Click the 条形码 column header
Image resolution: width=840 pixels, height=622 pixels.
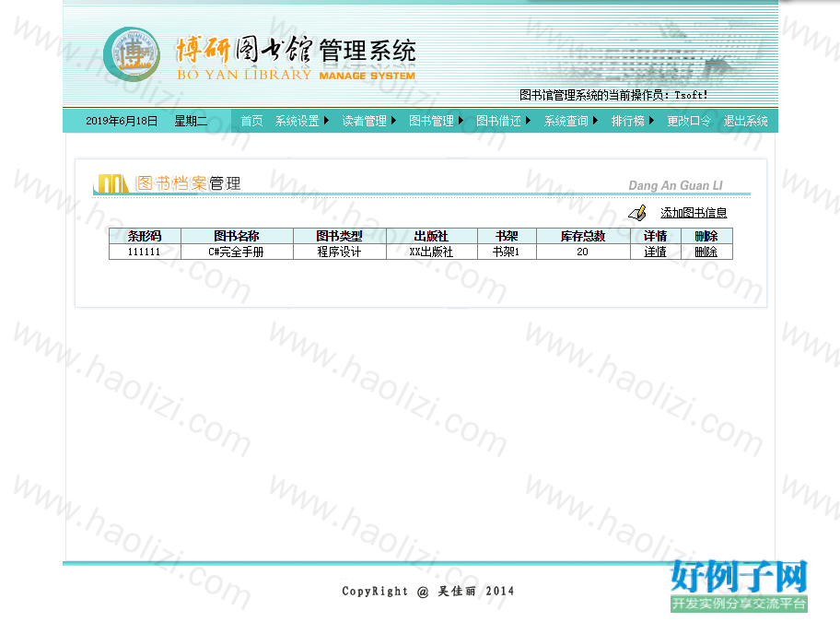tap(145, 236)
